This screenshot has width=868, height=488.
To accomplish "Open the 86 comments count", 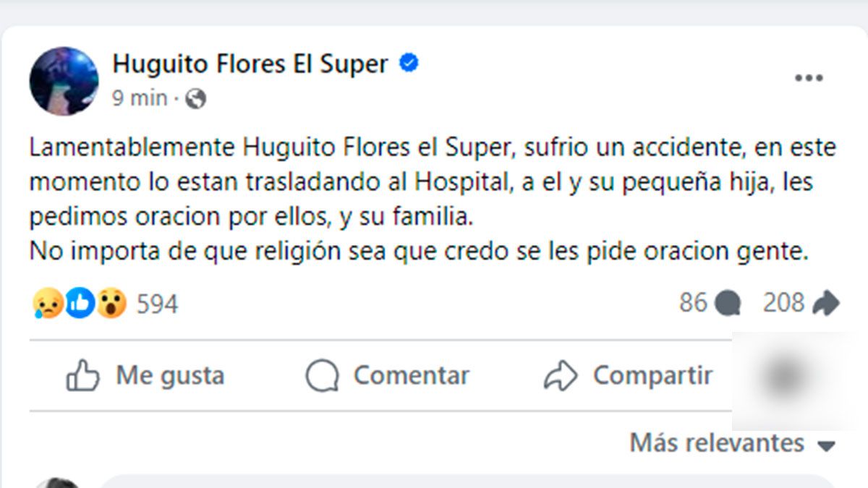I will pos(693,303).
